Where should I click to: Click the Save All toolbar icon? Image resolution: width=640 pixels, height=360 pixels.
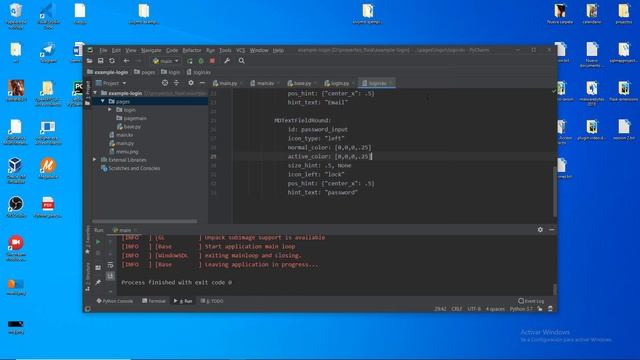(x=100, y=61)
